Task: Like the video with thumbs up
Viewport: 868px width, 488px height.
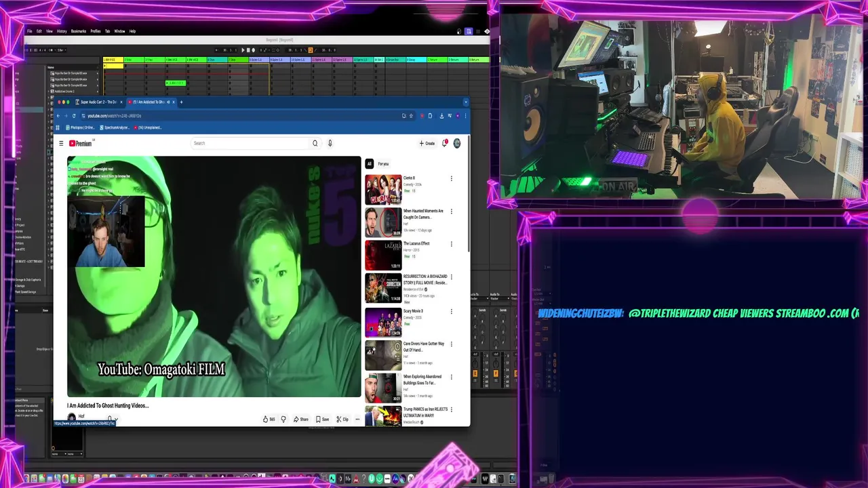Action: (269, 419)
